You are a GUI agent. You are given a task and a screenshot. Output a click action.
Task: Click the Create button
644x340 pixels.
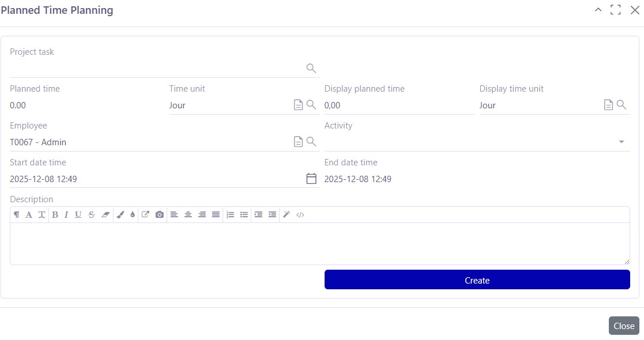point(477,279)
